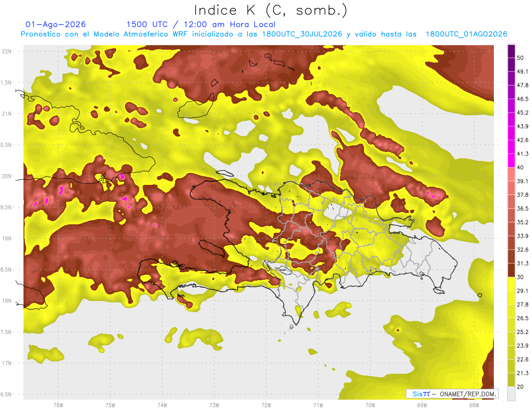Screen dimensions: 532x411
Task: Click the "21.3" color scale label
Action: click(x=523, y=373)
